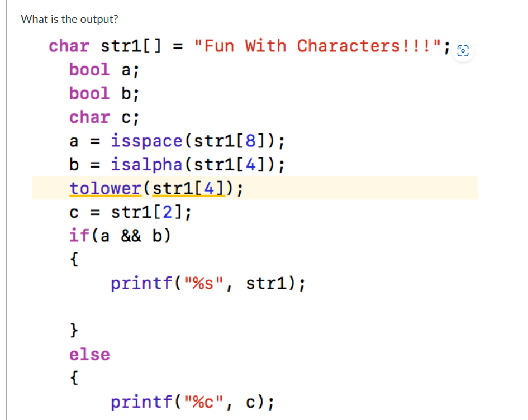Viewport: 528px width, 420px height.
Task: Open the camera scan icon near the code
Action: [x=463, y=51]
